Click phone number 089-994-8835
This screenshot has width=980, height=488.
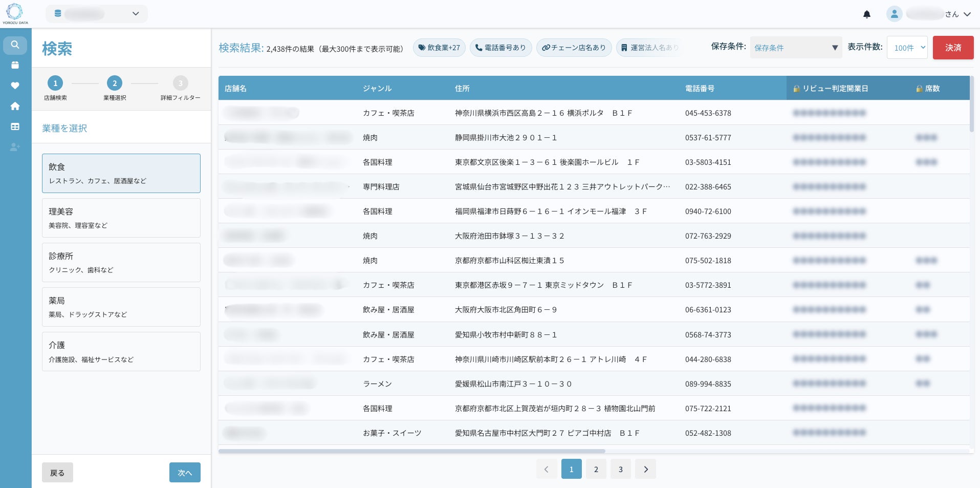pos(708,384)
